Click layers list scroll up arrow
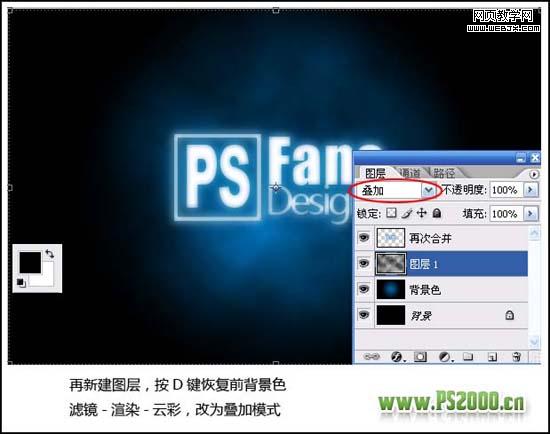Viewport: 550px width, 434px height. pos(534,233)
